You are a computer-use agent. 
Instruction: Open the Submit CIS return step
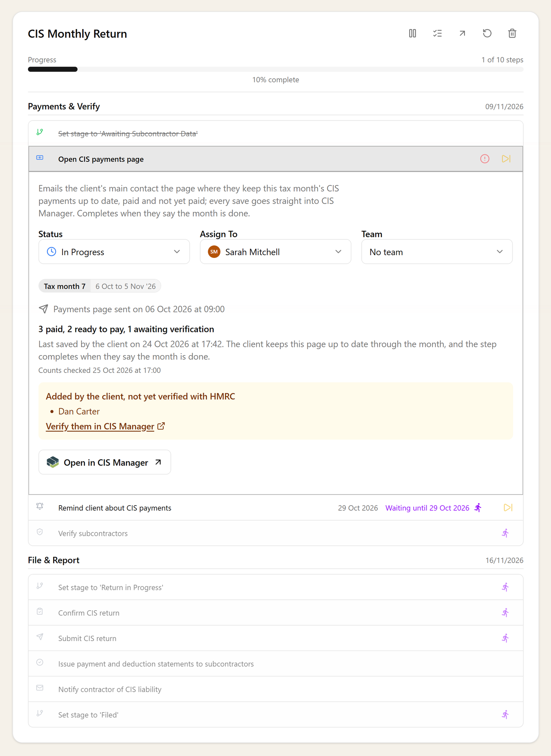coord(275,638)
